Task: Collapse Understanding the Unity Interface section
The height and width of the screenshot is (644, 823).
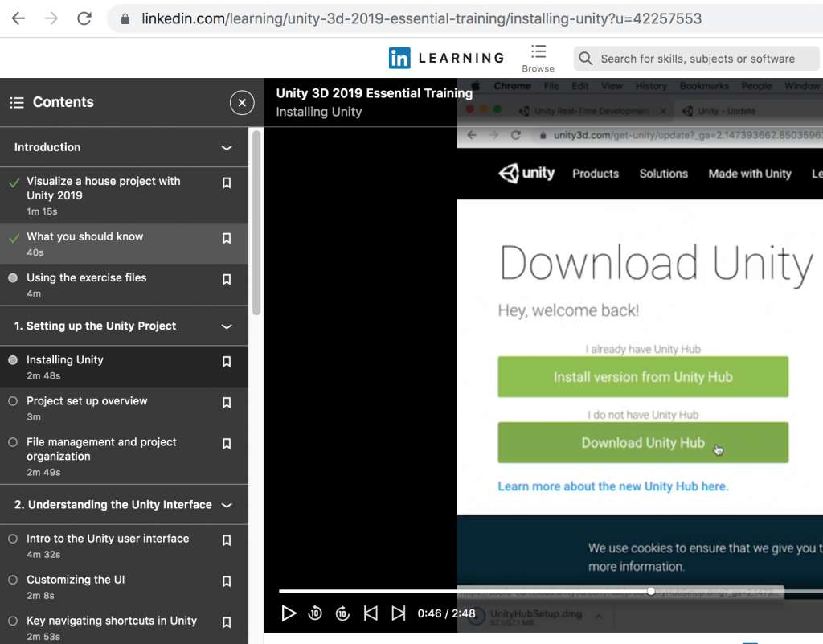Action: [x=227, y=505]
